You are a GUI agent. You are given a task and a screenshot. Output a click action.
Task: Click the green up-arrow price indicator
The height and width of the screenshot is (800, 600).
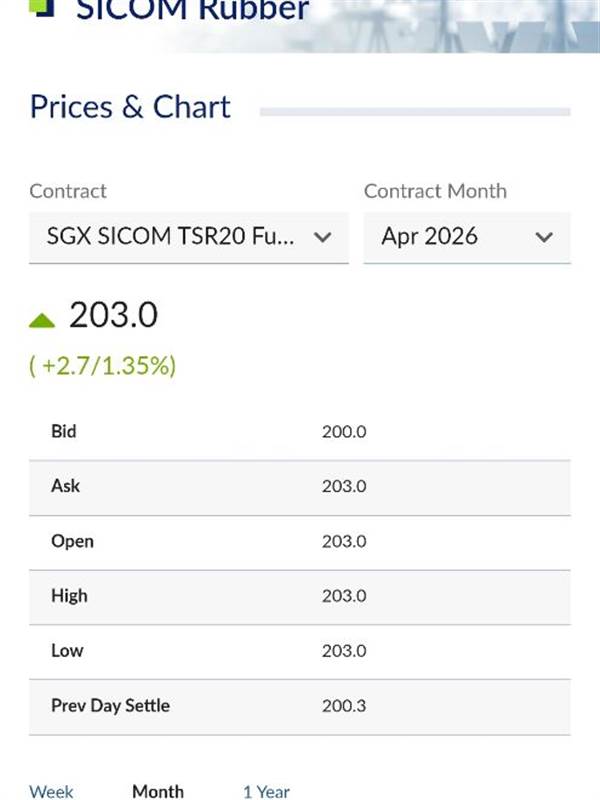[x=42, y=320]
